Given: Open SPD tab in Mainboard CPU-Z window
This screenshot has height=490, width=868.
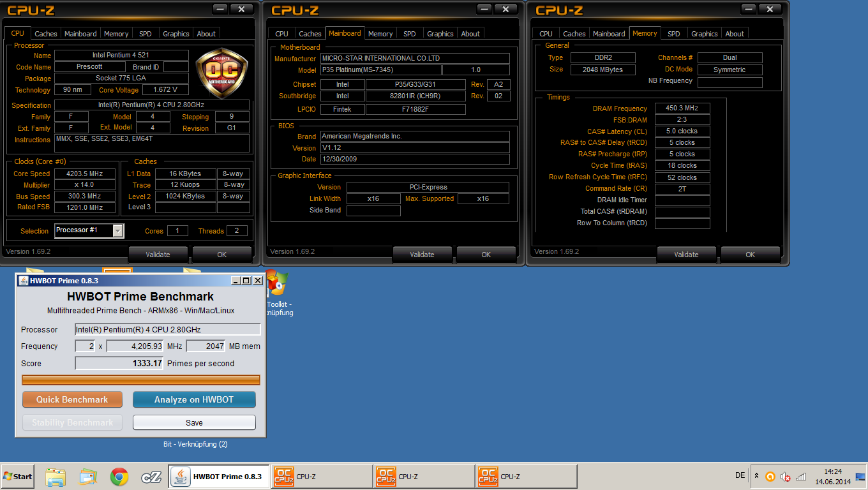Looking at the screenshot, I should tap(410, 34).
